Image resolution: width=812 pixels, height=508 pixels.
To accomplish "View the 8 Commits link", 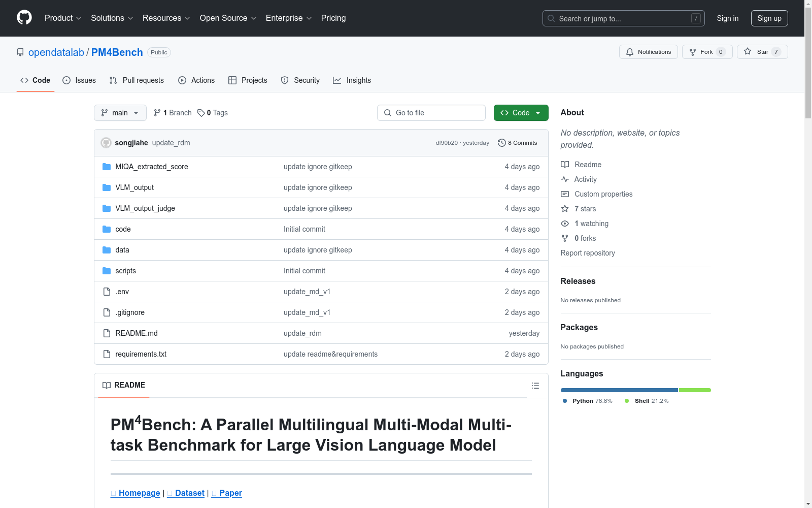I will pos(518,143).
